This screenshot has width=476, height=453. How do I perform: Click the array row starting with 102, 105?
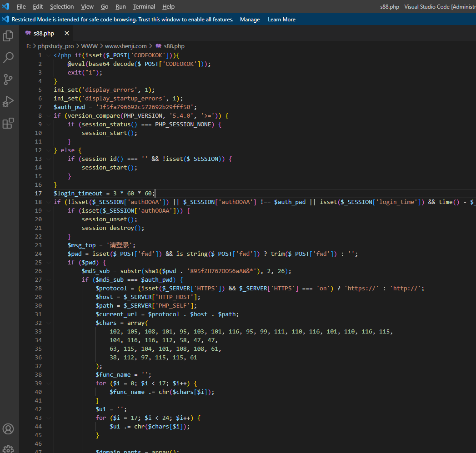click(251, 332)
